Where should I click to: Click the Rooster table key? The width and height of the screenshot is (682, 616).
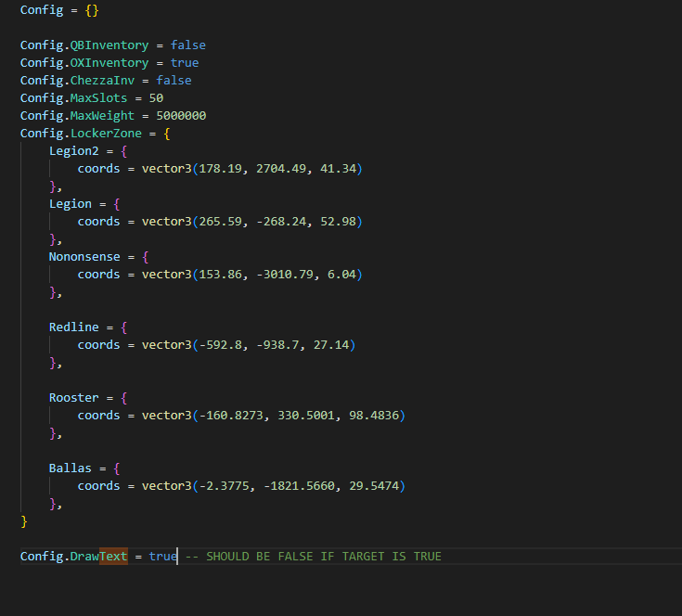(x=74, y=398)
